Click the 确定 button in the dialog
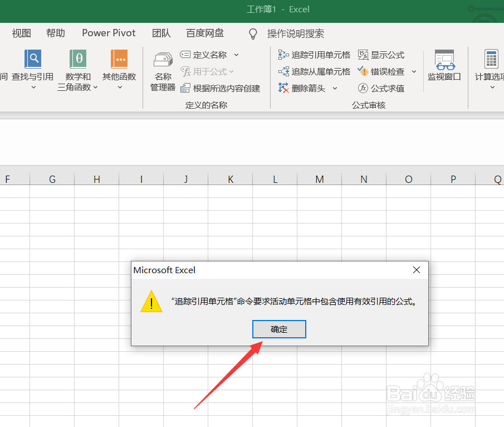Screen dimensions: 504x427 279,329
